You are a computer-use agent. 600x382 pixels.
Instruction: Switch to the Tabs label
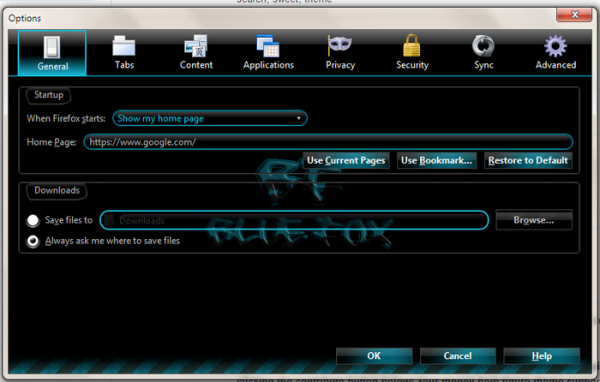124,65
